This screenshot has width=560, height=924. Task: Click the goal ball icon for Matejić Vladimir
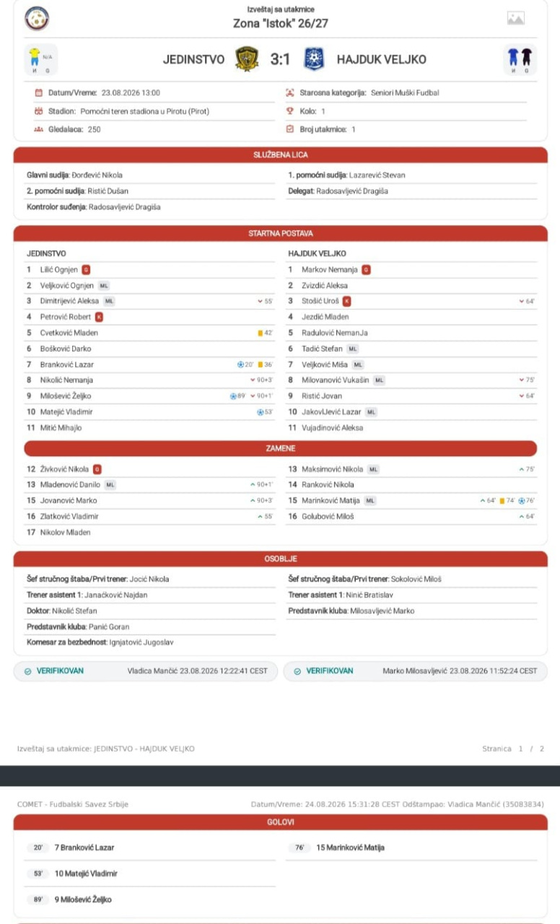tap(261, 412)
